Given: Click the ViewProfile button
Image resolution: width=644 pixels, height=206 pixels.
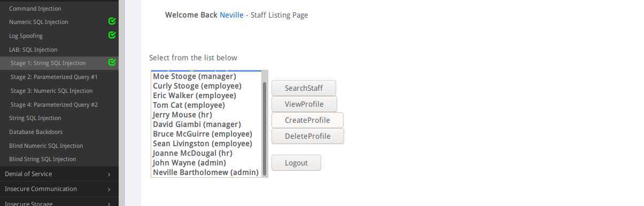Looking at the screenshot, I should tap(304, 104).
